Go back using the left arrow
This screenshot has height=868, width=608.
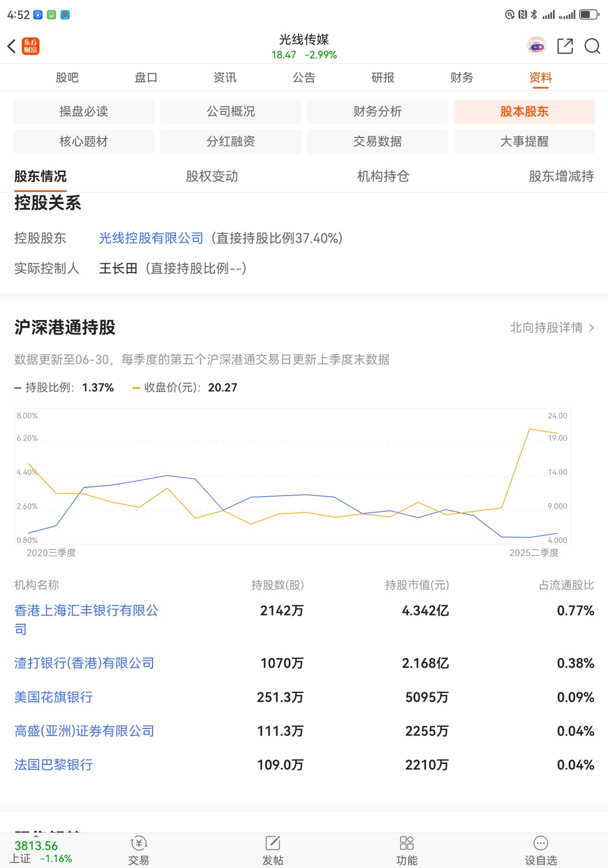(11, 46)
